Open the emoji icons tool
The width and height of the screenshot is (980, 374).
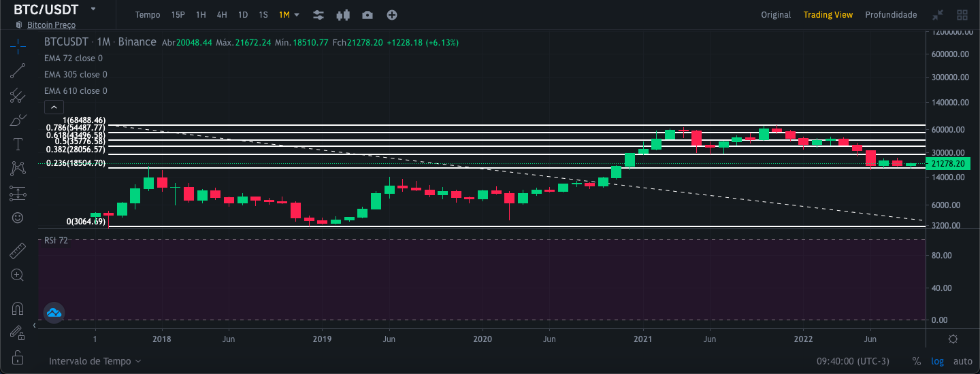click(x=18, y=218)
